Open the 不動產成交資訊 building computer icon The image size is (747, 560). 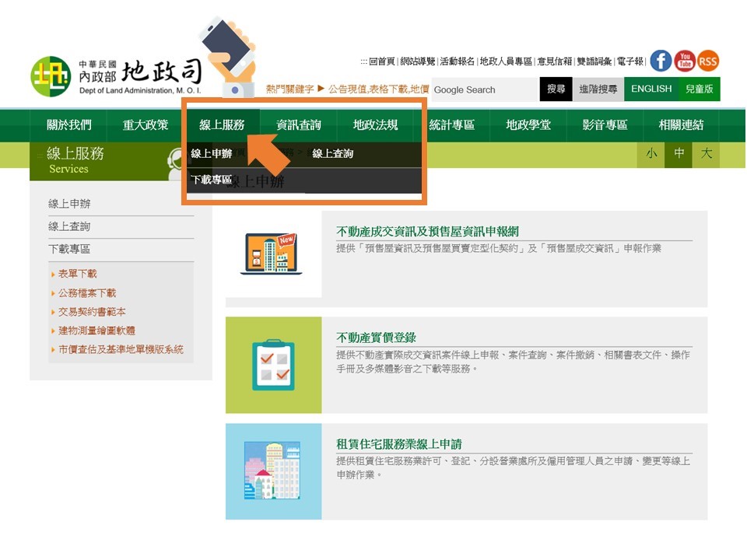[x=272, y=254]
